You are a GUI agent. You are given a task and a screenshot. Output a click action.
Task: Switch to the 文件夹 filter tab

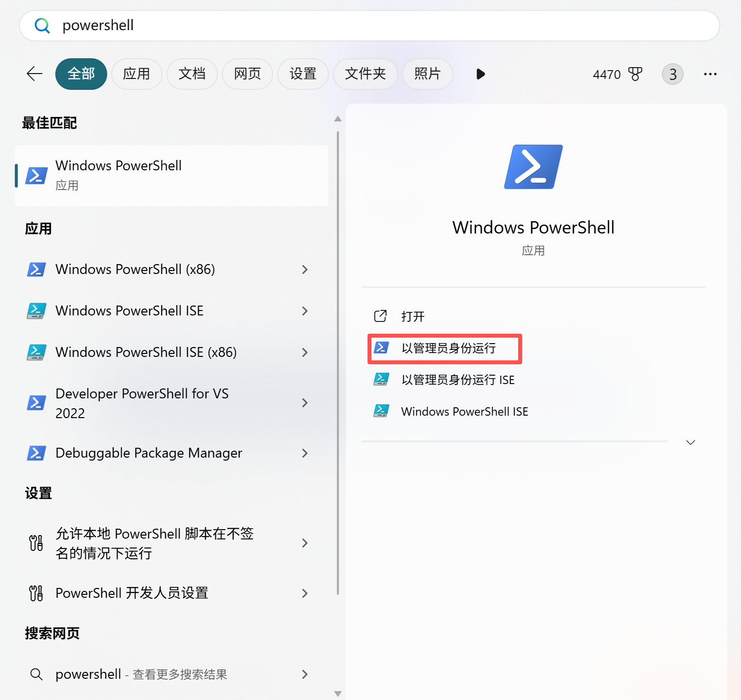coord(366,74)
